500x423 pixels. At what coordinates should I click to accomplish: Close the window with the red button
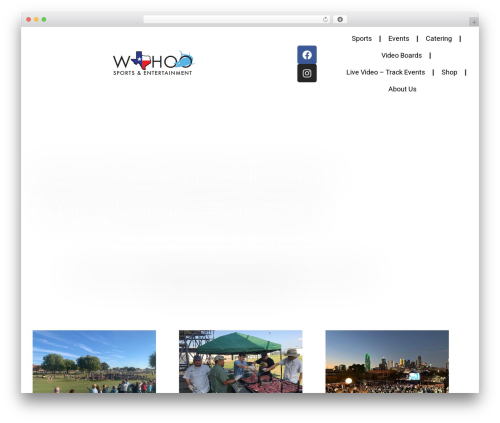pyautogui.click(x=29, y=19)
